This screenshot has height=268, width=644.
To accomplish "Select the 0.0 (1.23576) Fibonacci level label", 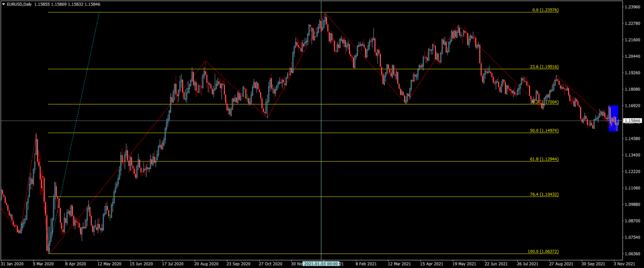I will pos(545,9).
